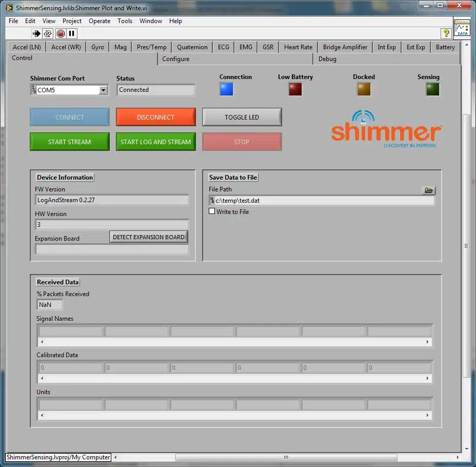The image size is (476, 467).
Task: Open the Shimmer Com Port dropdown arrow
Action: (103, 90)
